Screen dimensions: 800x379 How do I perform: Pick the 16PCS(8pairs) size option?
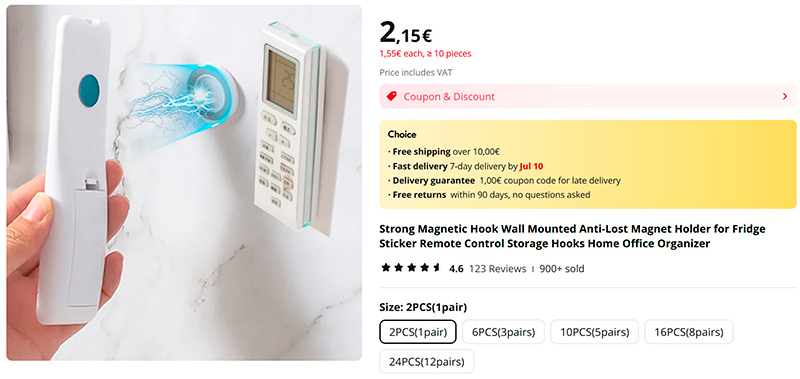click(689, 332)
